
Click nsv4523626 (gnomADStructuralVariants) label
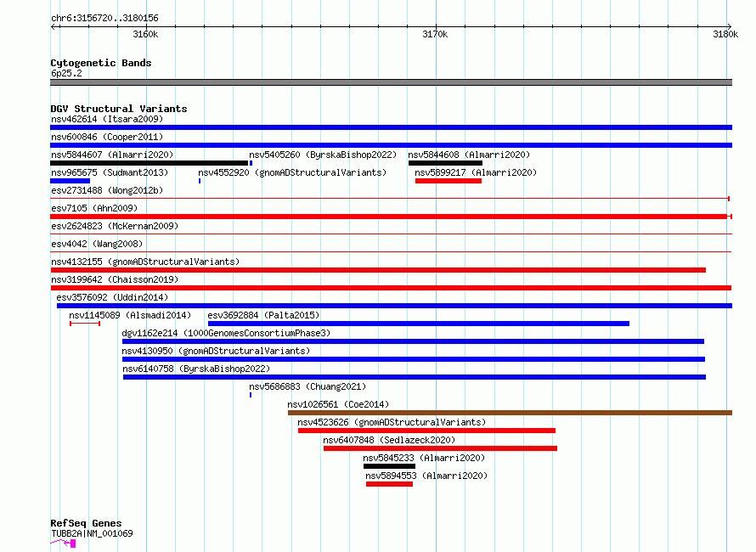[x=392, y=422]
